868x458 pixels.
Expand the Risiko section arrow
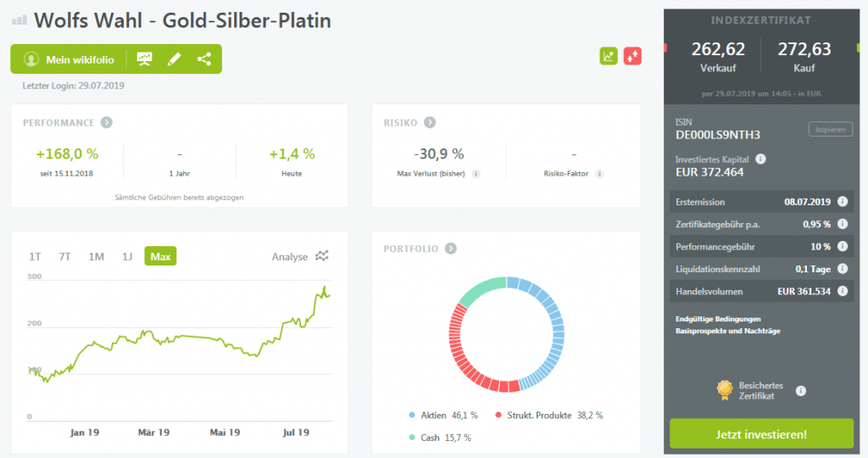[x=430, y=122]
